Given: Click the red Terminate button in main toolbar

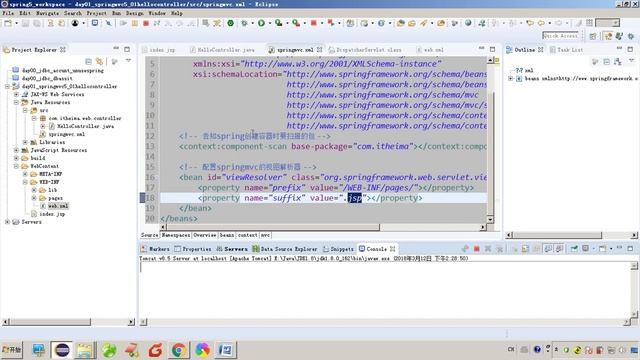Looking at the screenshot, I should 146,23.
